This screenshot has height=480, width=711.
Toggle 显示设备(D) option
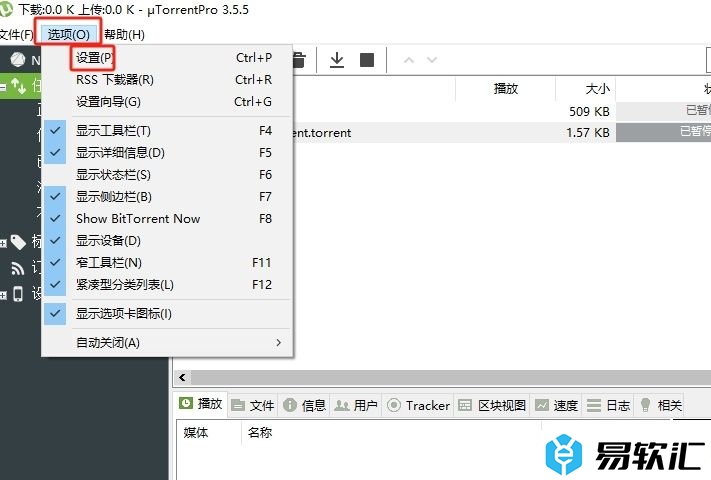167,240
